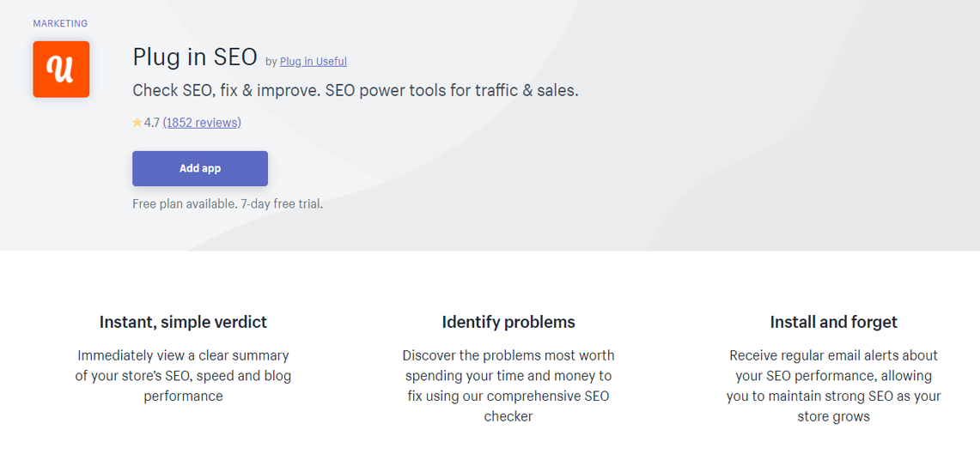Click the paragraph about store's SEO summary
The height and width of the screenshot is (466, 980).
tap(183, 376)
